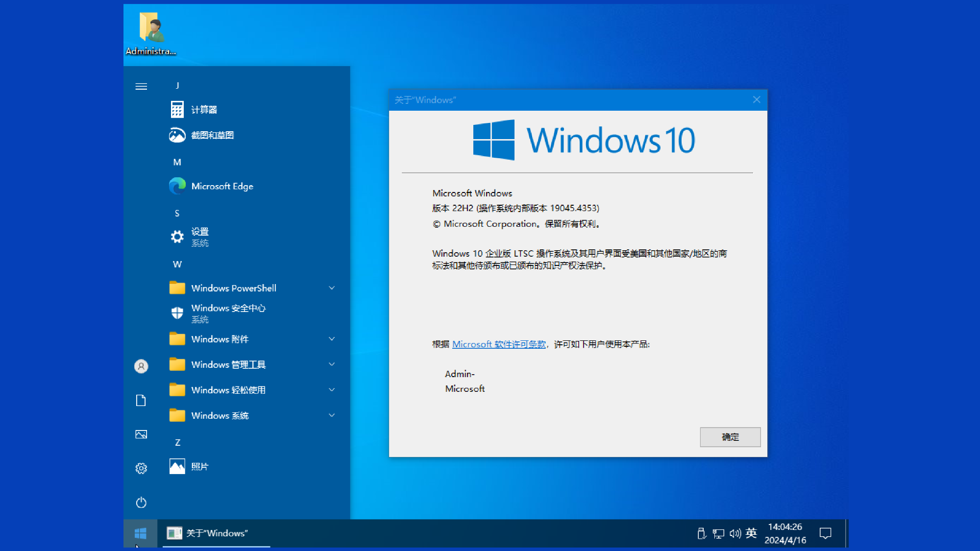The image size is (980, 551).
Task: Open Documents icon in the Start sidebar
Action: [x=141, y=400]
